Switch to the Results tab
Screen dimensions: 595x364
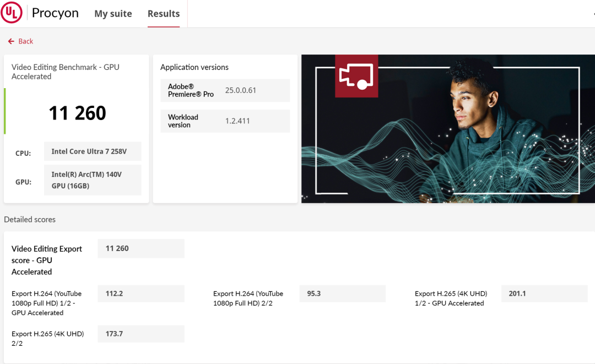coord(164,14)
